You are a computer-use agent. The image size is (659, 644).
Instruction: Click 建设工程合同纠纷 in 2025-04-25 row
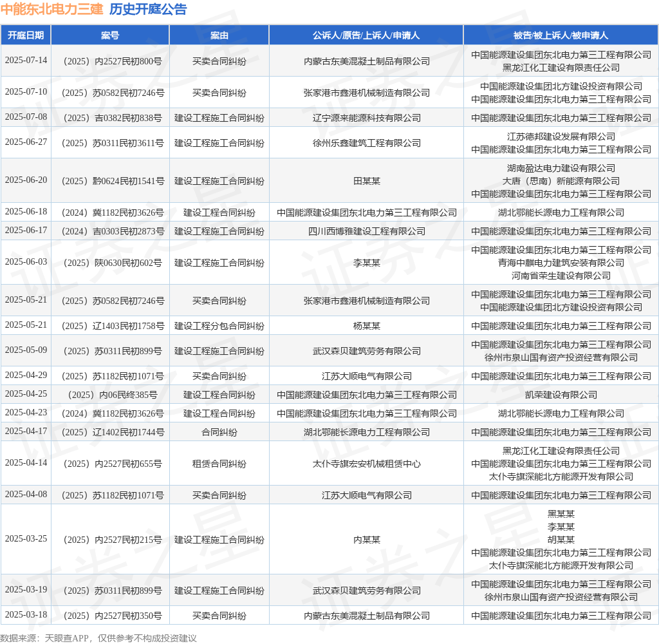click(x=219, y=395)
